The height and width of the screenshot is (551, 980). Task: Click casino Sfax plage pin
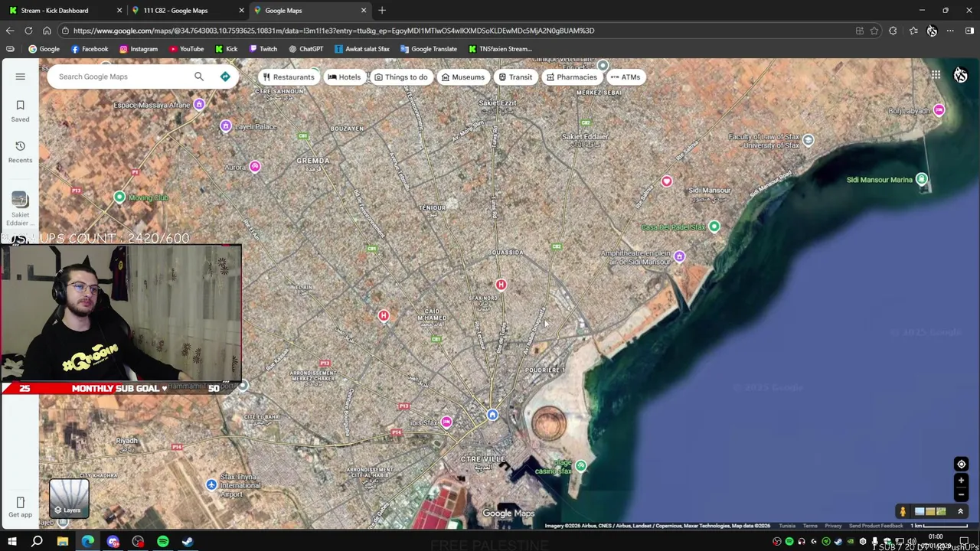(581, 466)
